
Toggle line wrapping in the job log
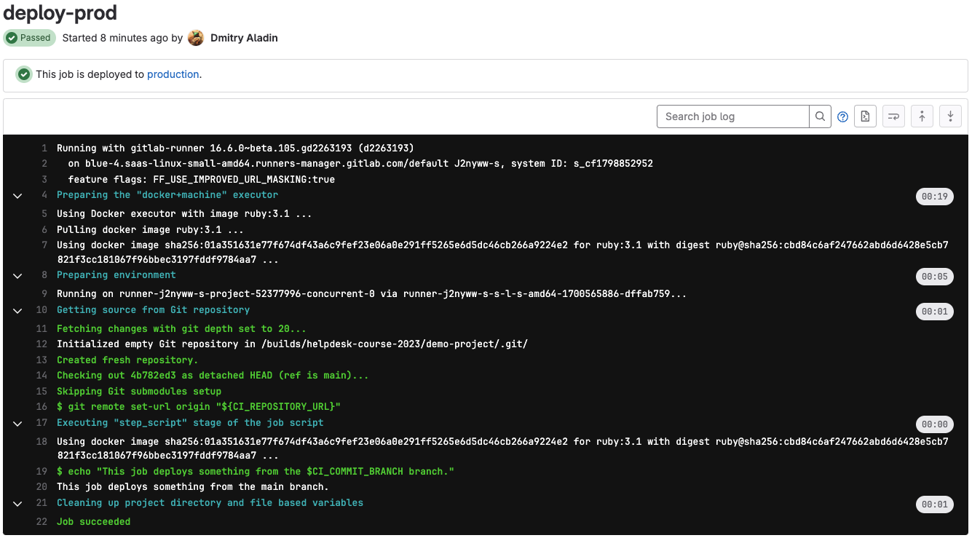pos(893,116)
